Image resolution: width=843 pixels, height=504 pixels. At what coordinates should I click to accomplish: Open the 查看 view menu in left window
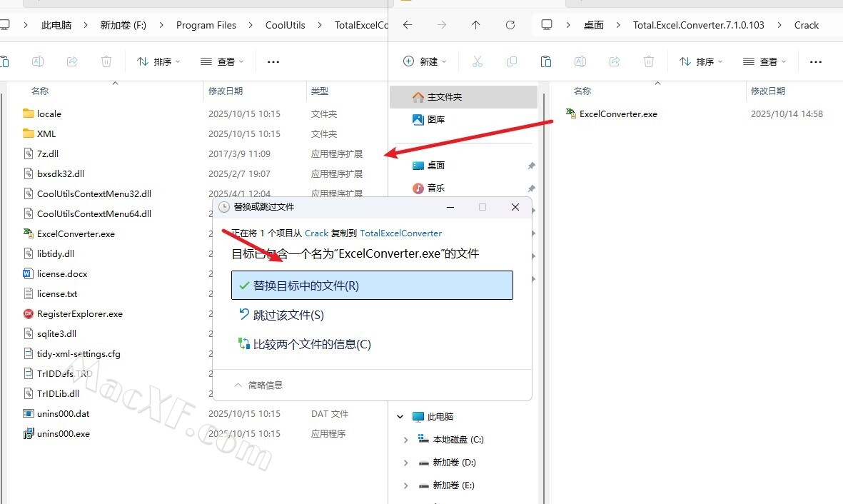222,62
